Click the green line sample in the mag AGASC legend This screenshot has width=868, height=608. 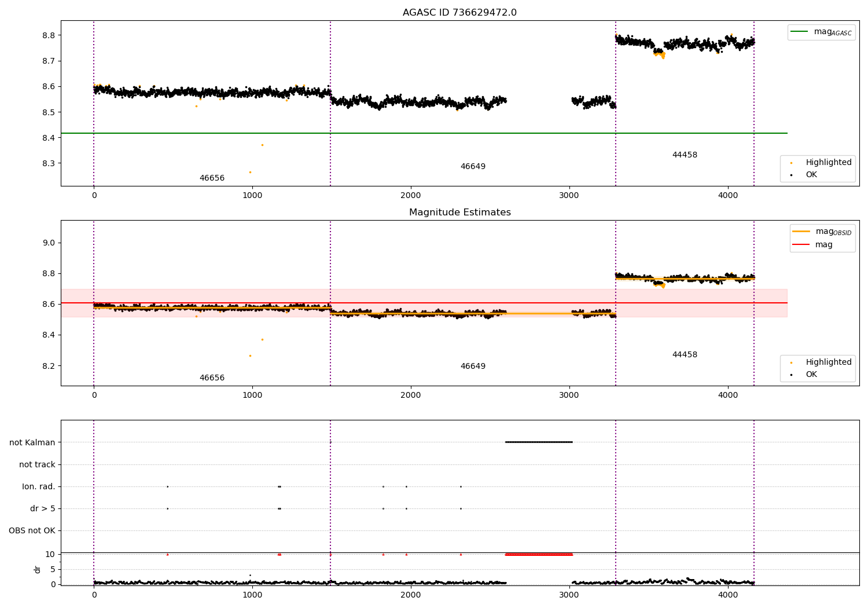[x=800, y=32]
